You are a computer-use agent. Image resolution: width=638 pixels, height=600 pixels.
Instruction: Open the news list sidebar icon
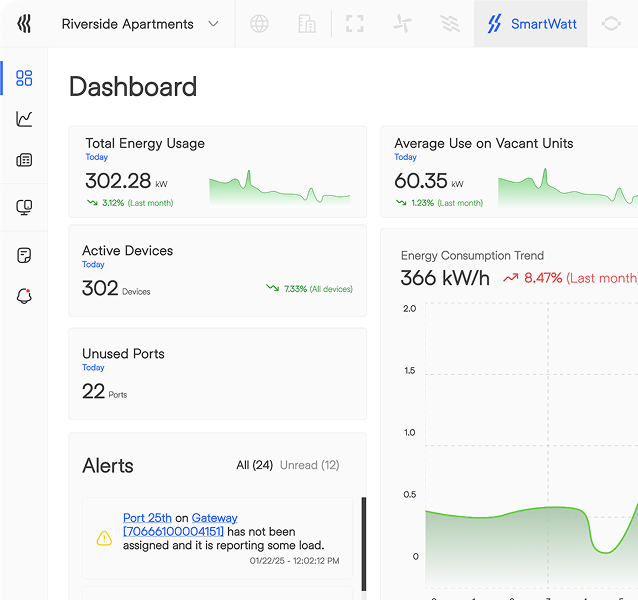point(24,160)
